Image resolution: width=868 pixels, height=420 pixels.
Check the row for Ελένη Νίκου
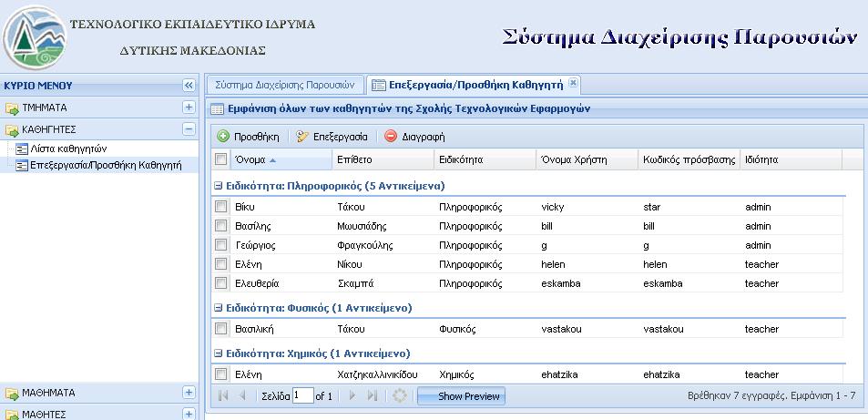[x=221, y=263]
